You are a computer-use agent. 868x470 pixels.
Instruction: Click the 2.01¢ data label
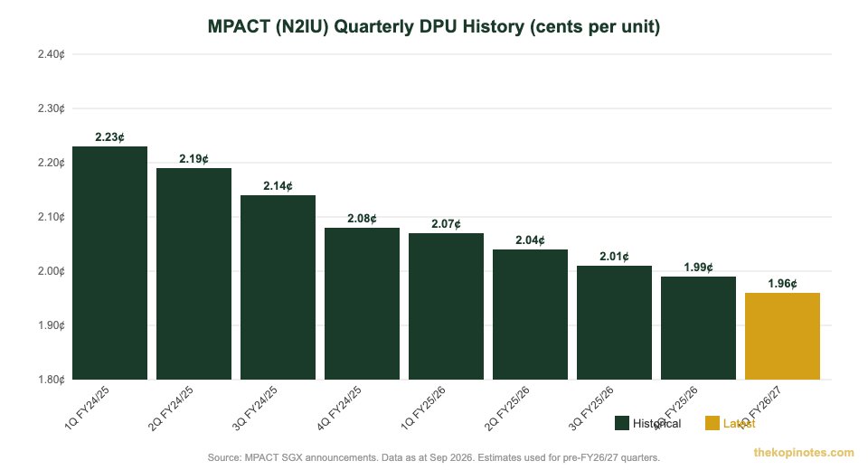[615, 257]
